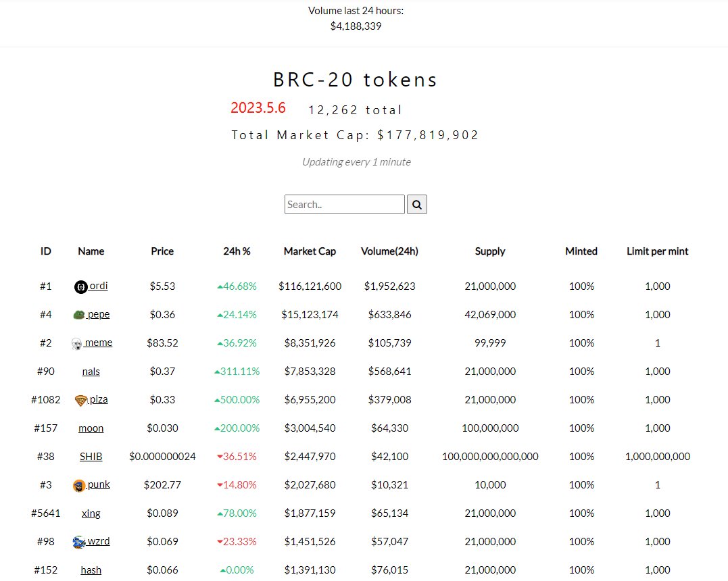Viewport: 728px width, 581px height.
Task: Open the xing token link
Action: click(x=91, y=513)
